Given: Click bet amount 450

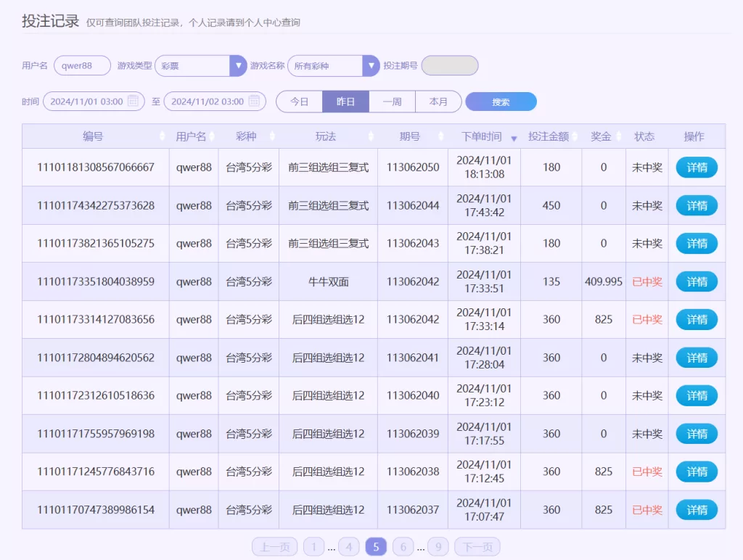Looking at the screenshot, I should [x=551, y=205].
